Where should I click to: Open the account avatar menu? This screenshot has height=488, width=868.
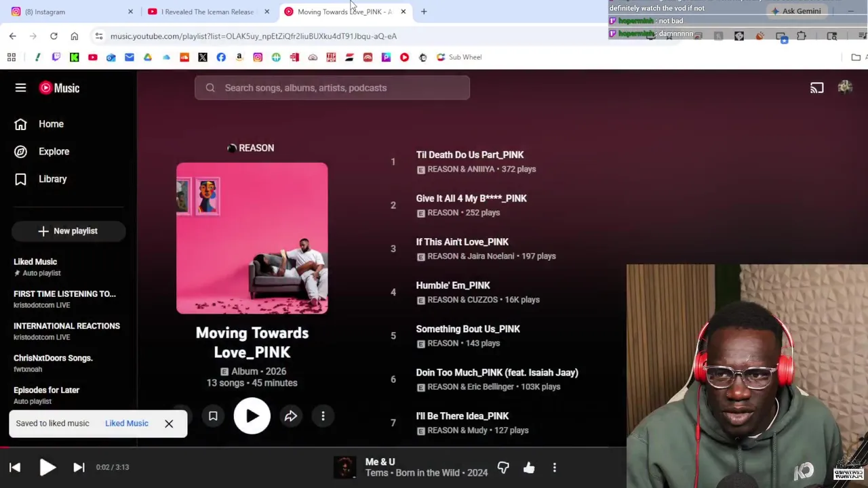click(845, 87)
